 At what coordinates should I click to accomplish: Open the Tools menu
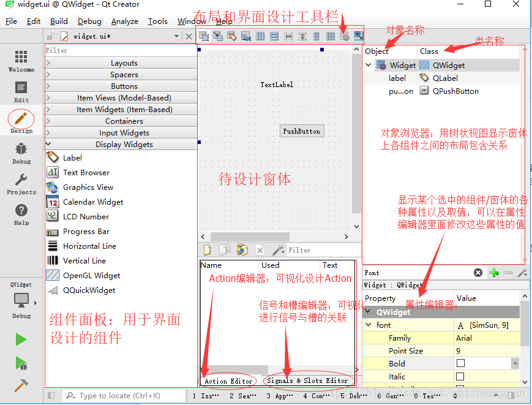[x=158, y=21]
